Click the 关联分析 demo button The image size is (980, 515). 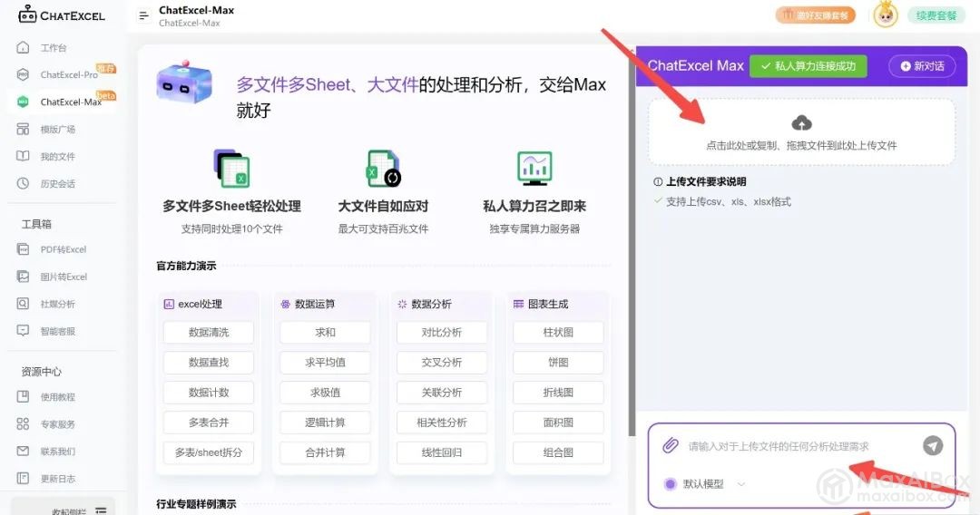(442, 393)
